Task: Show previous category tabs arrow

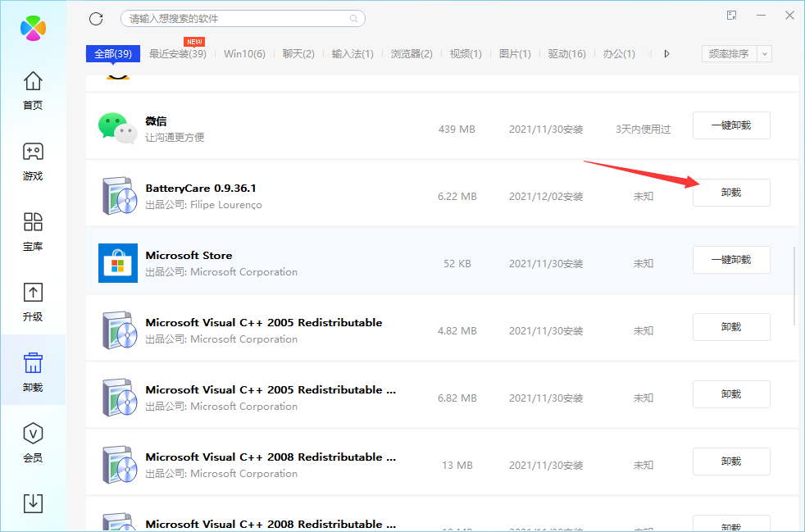Action: click(650, 54)
